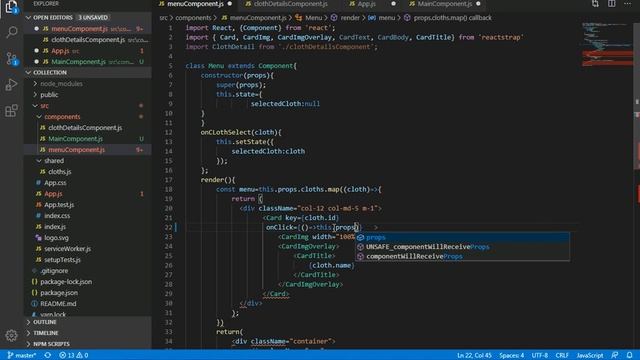
Task: Collapse the COLLECTION folder section
Action: coord(88,72)
